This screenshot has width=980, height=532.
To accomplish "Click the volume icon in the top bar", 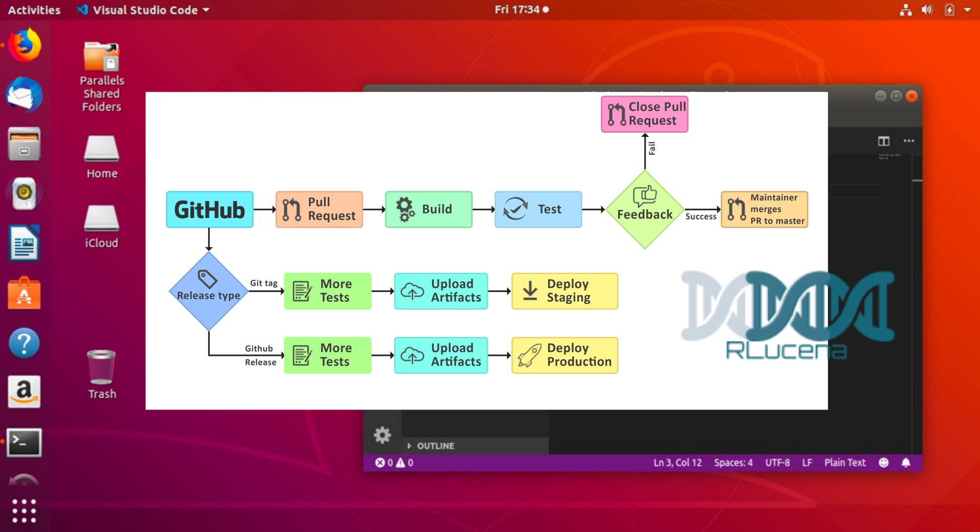I will point(927,10).
